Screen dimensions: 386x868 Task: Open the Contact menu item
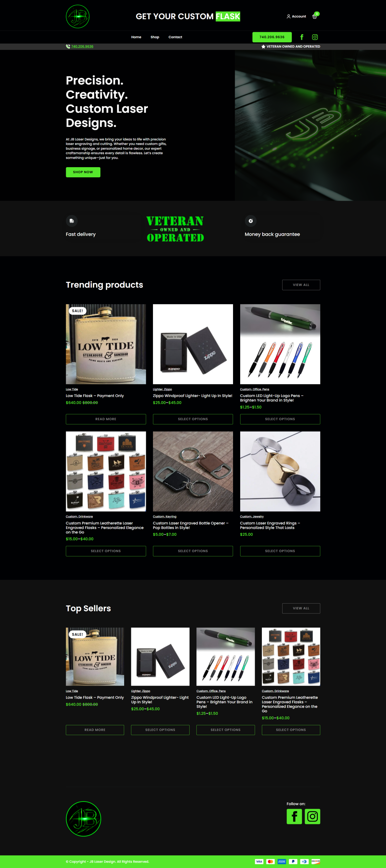(x=175, y=37)
